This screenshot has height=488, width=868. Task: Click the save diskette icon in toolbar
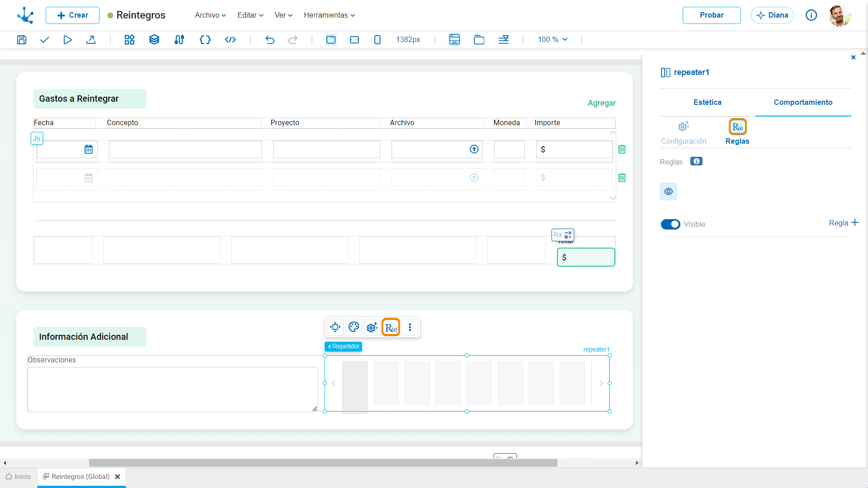[21, 40]
